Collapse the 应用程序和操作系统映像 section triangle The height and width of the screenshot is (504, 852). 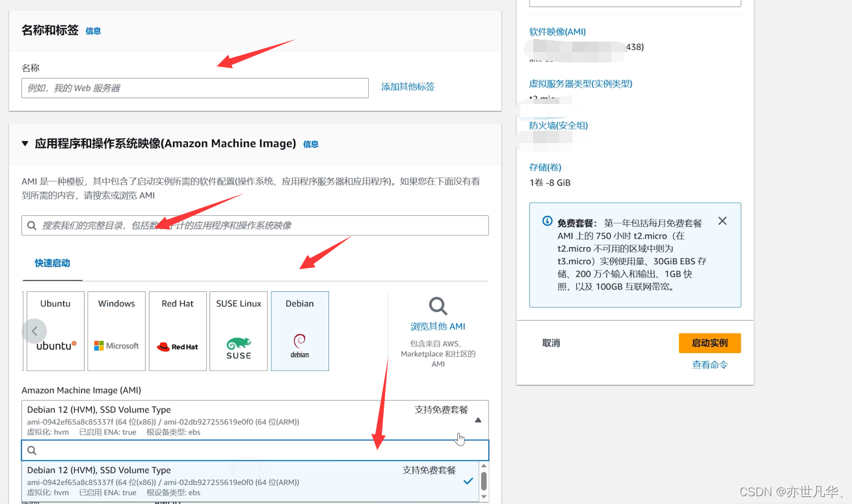point(25,144)
